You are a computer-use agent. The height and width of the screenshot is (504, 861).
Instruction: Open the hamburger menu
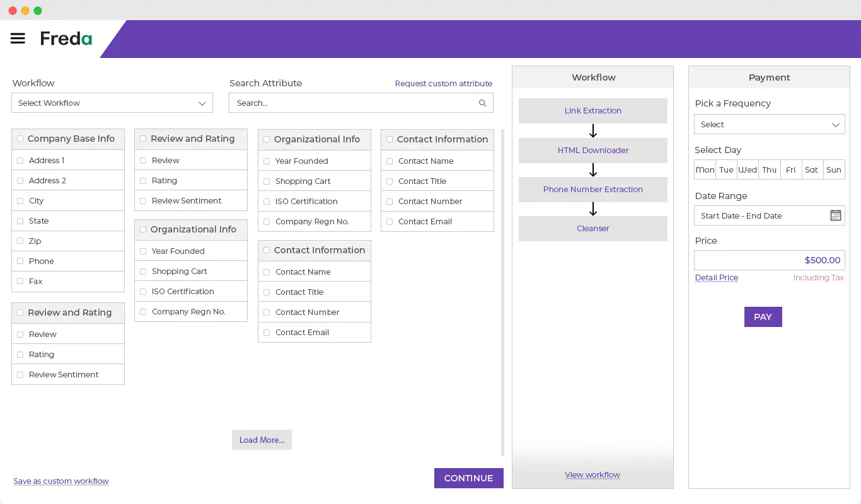(18, 38)
